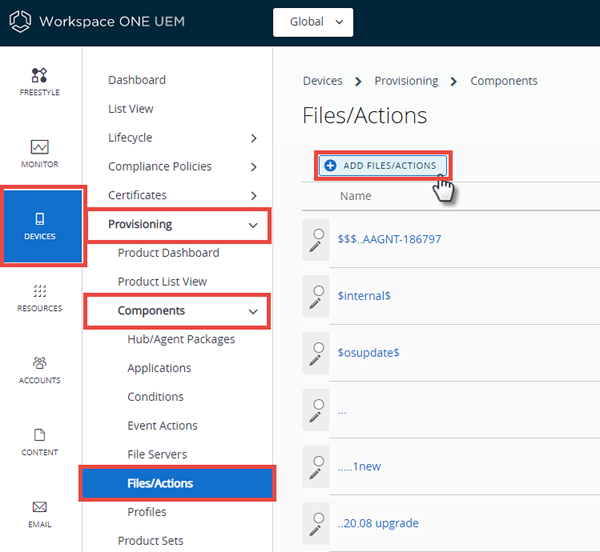Collapse the Components section chevron
The image size is (600, 552).
pos(253,311)
